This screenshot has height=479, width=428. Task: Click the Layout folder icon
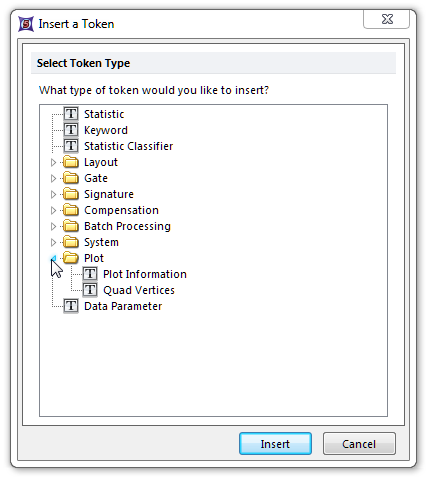pos(71,162)
